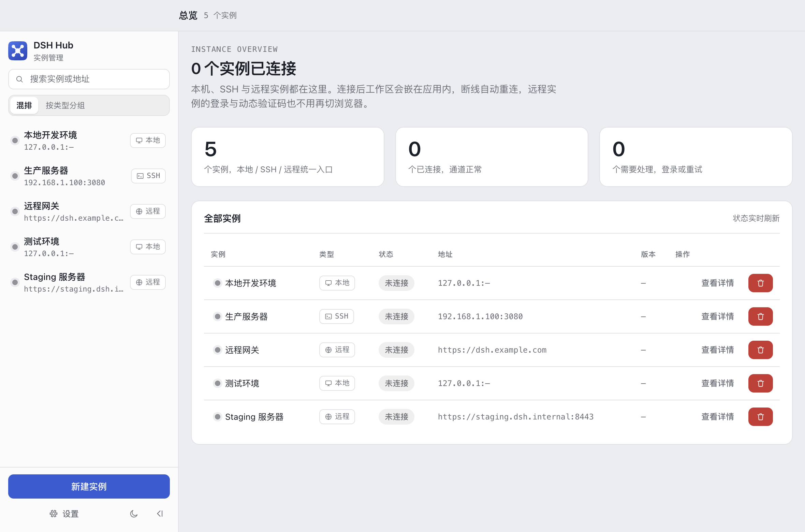Click the 状态 column header
The width and height of the screenshot is (805, 532).
click(x=386, y=254)
